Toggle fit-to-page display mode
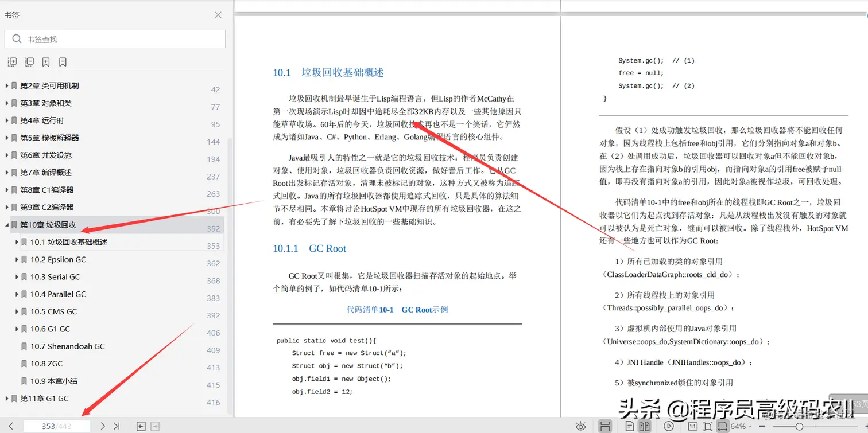This screenshot has width=868, height=433. click(x=708, y=427)
